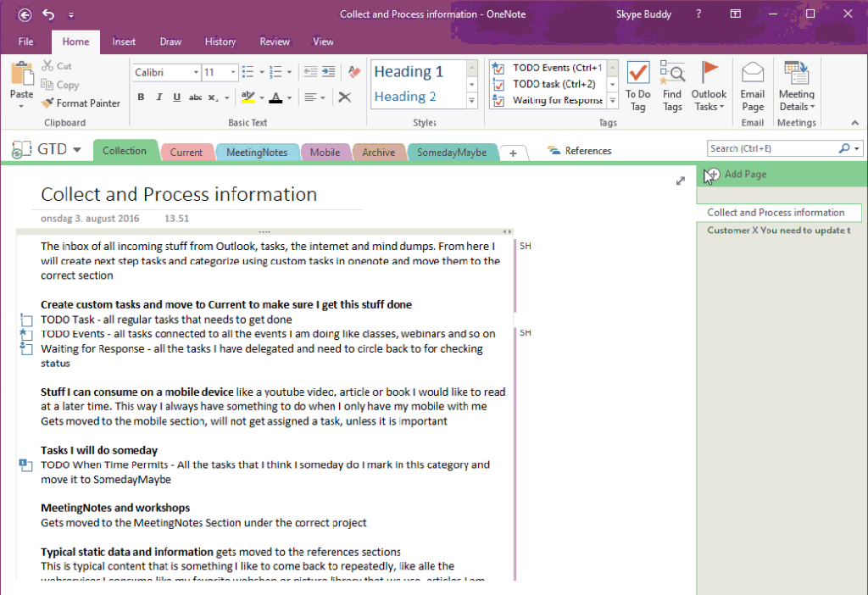The width and height of the screenshot is (868, 595).
Task: Click the Clear All Formatting icon
Action: coord(344,97)
